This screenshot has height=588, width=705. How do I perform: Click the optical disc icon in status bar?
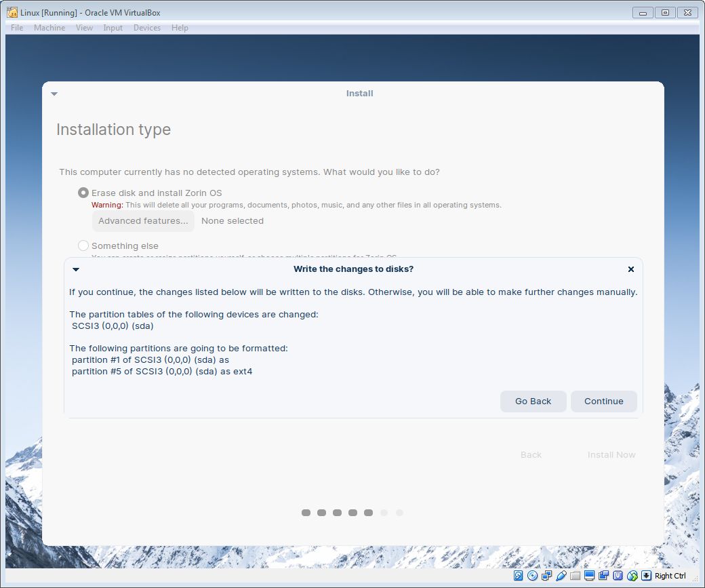tap(532, 575)
